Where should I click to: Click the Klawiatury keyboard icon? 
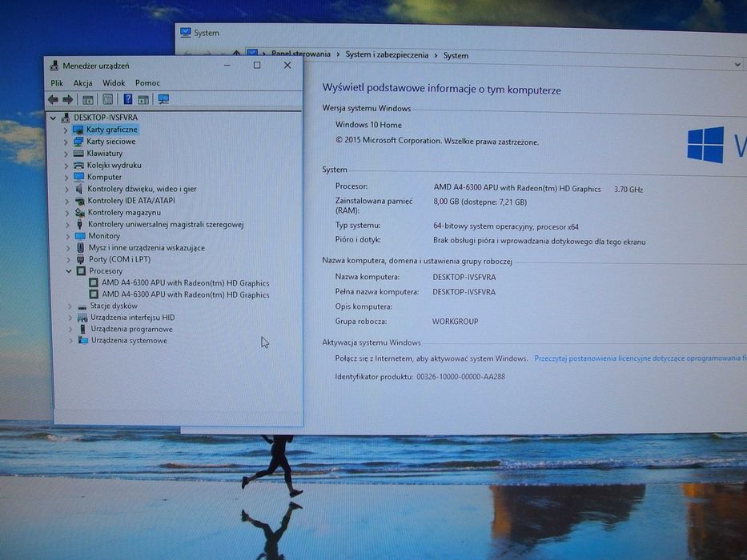coord(78,154)
